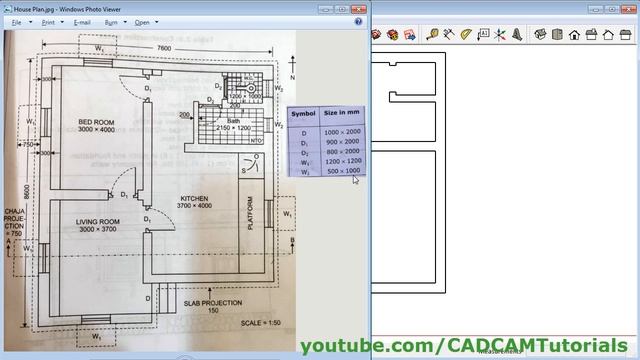Expand the Open dropdown arrow
Screen dimensions: 640x360
[x=157, y=22]
